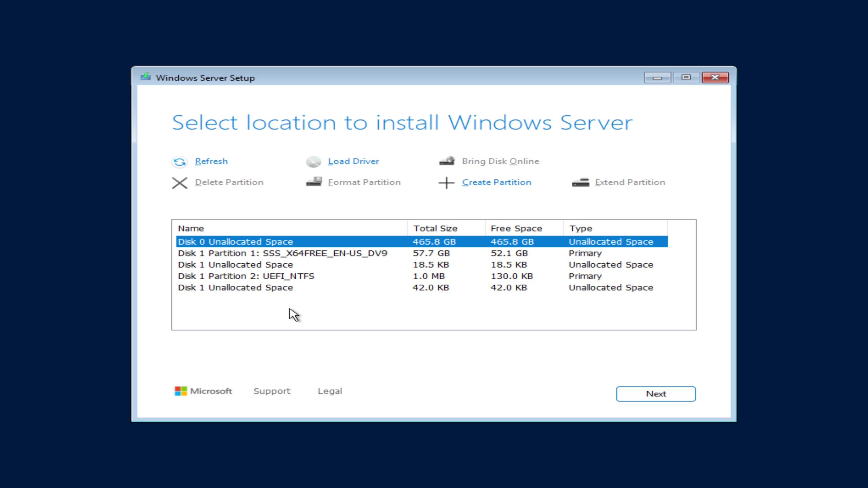Image resolution: width=868 pixels, height=488 pixels.
Task: Click the Free Space column header
Action: pos(516,228)
